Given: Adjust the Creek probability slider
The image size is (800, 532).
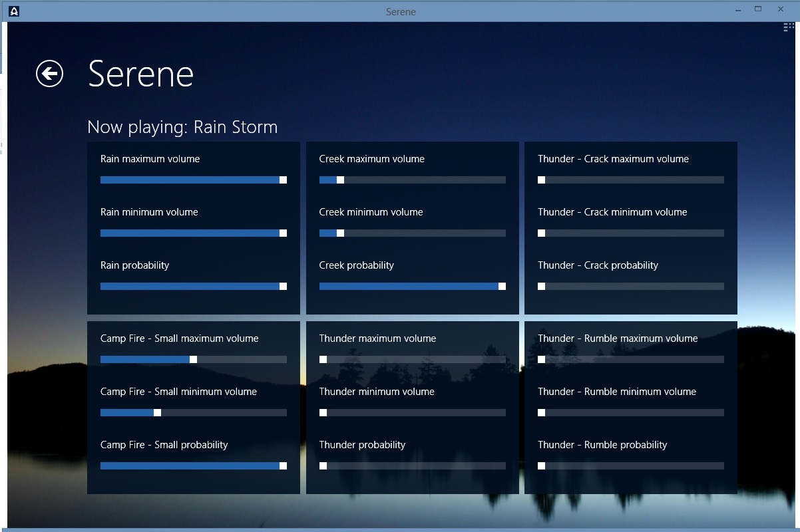Looking at the screenshot, I should pyautogui.click(x=502, y=286).
